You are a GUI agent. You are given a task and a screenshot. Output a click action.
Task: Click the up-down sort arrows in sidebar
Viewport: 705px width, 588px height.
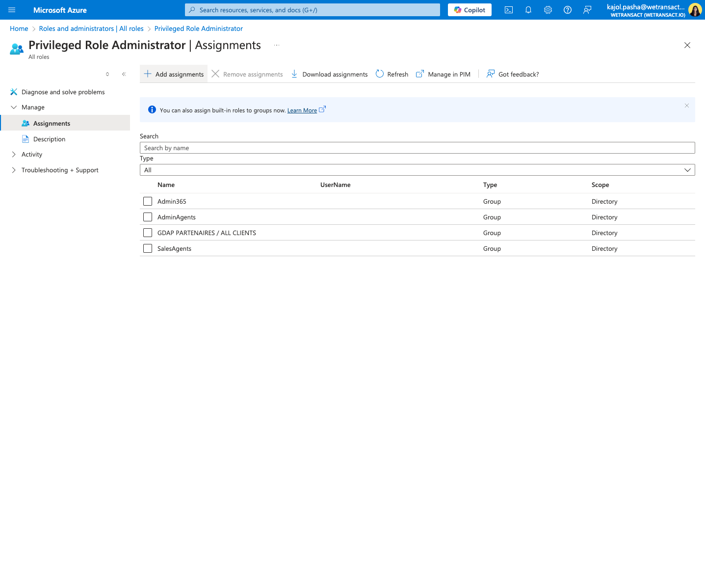pos(107,74)
